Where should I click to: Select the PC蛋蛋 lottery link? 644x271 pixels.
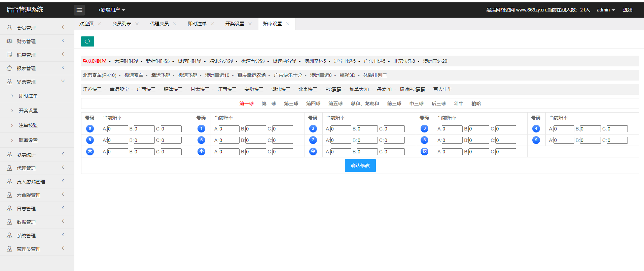click(333, 89)
